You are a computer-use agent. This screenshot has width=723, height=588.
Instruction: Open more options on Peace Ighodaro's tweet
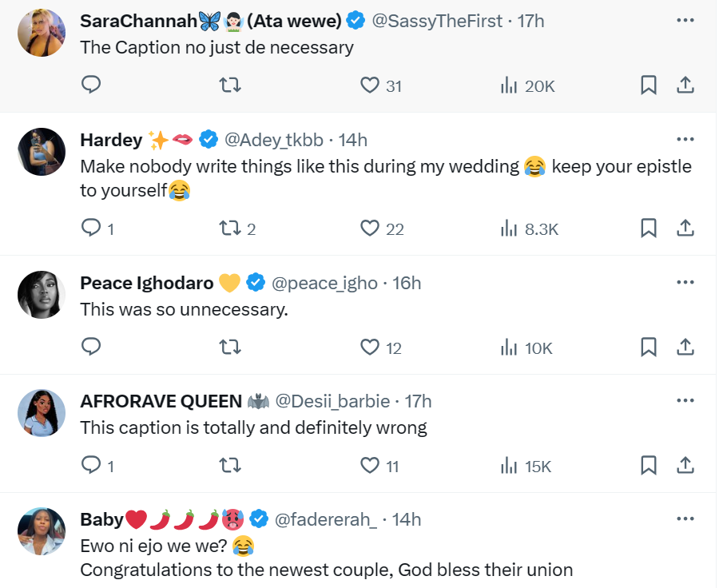coord(685,282)
